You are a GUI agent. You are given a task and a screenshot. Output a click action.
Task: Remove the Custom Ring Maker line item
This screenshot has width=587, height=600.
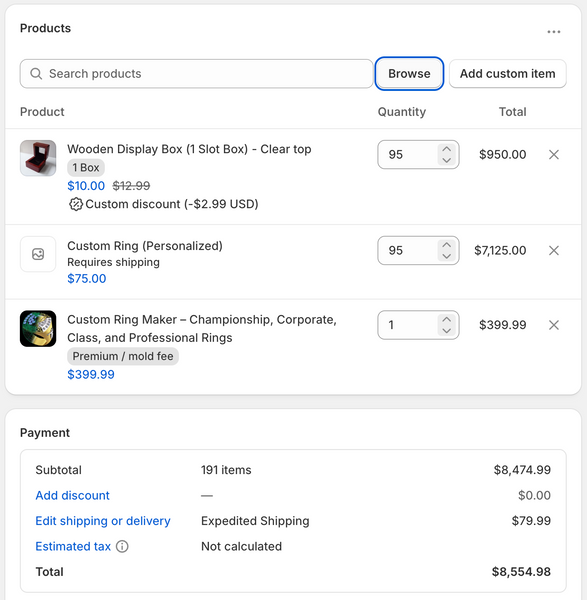(554, 325)
